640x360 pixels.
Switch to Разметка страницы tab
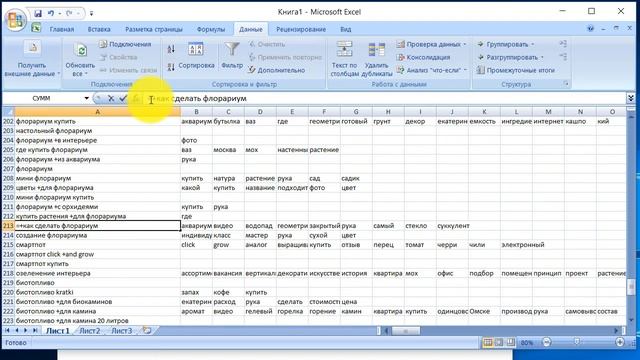pos(154,29)
